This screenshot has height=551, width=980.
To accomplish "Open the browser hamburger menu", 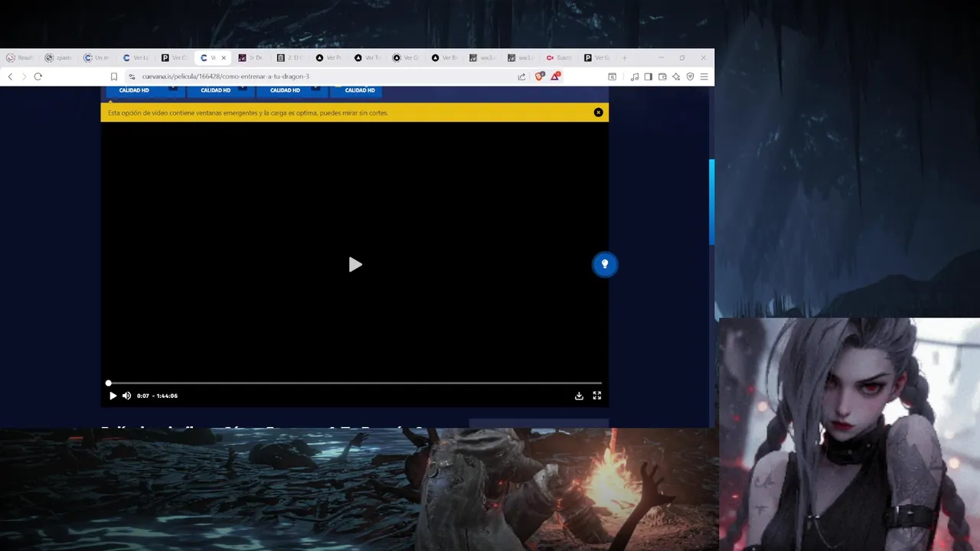I will (x=704, y=77).
